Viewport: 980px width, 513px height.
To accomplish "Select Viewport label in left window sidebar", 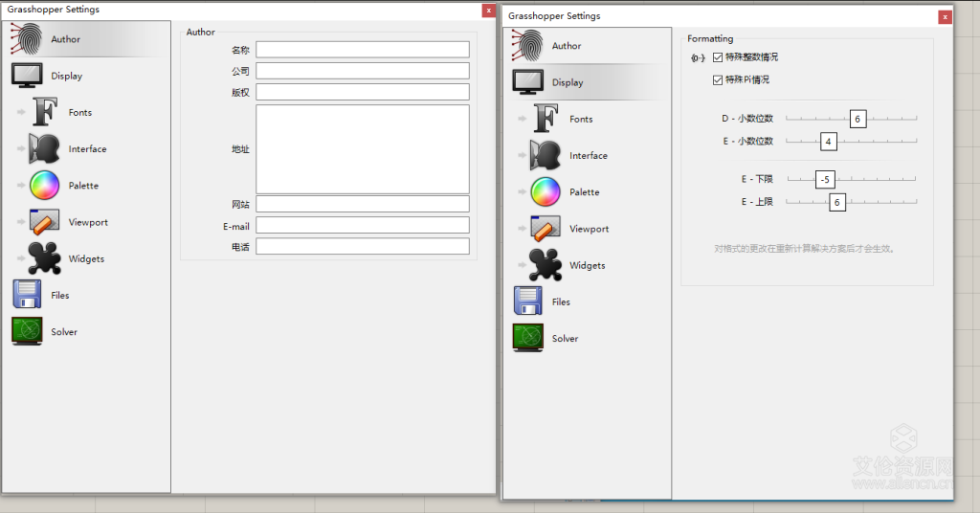I will click(88, 222).
